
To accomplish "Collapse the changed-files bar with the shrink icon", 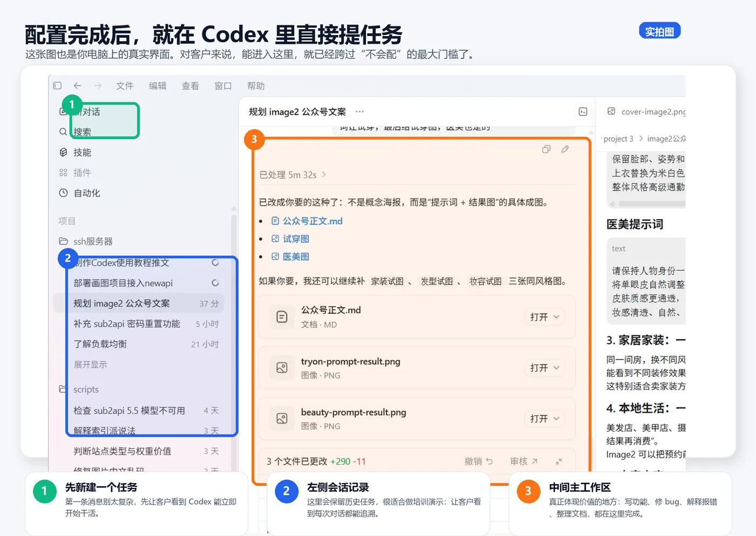I will (559, 462).
